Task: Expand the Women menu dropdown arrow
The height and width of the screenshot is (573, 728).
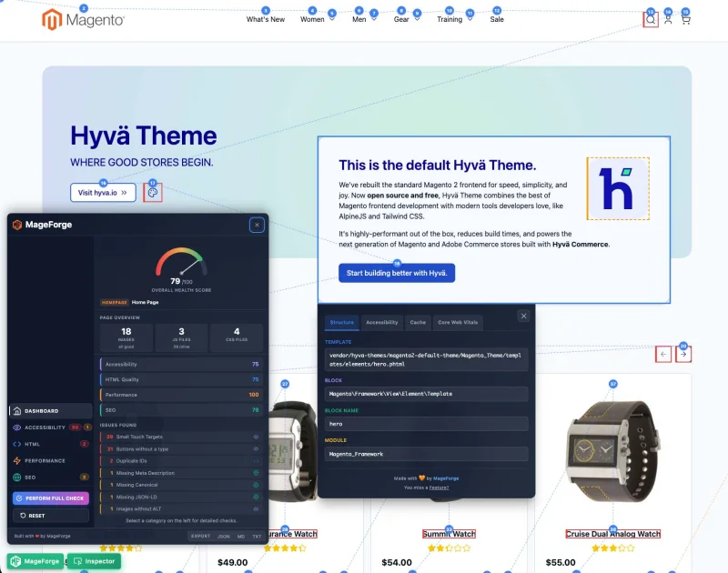Action: pos(332,19)
